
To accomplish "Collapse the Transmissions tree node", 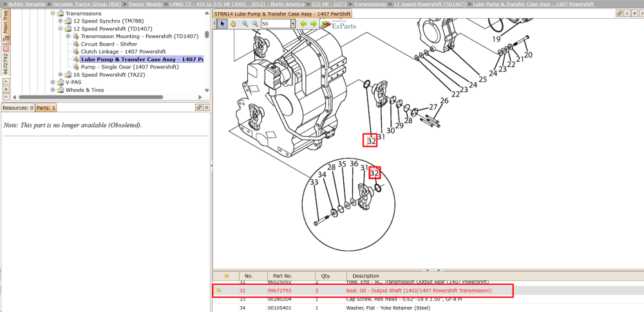I will tap(53, 14).
